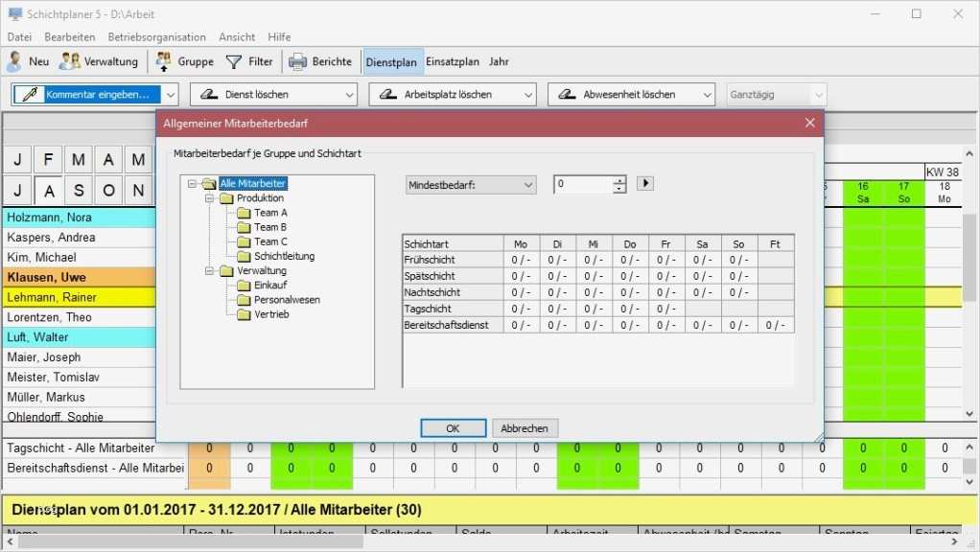980x552 pixels.
Task: Click the pencil icon for Kommentar eingeben
Action: pos(29,94)
